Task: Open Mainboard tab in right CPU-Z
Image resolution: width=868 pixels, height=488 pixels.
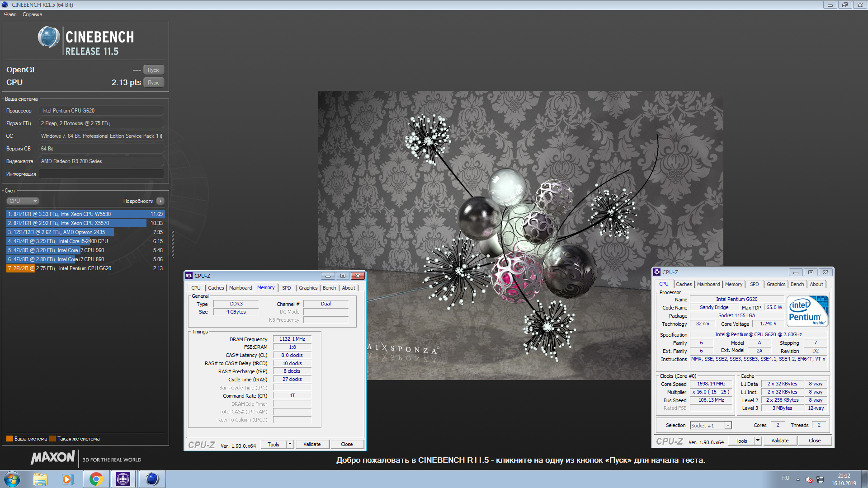Action: (708, 284)
